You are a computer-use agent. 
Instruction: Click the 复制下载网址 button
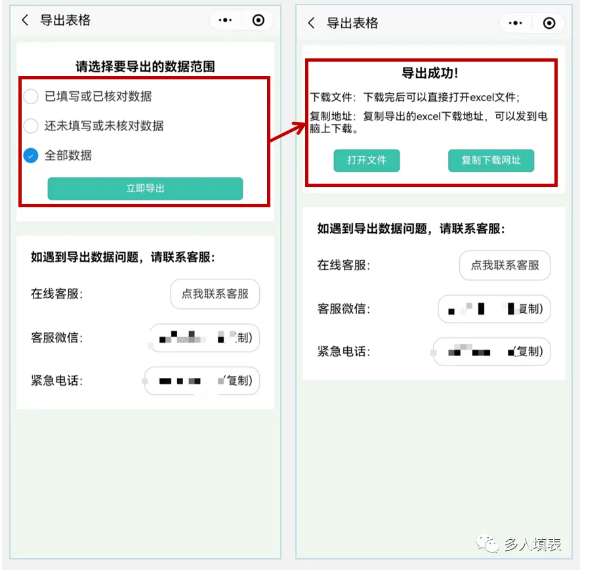491,161
